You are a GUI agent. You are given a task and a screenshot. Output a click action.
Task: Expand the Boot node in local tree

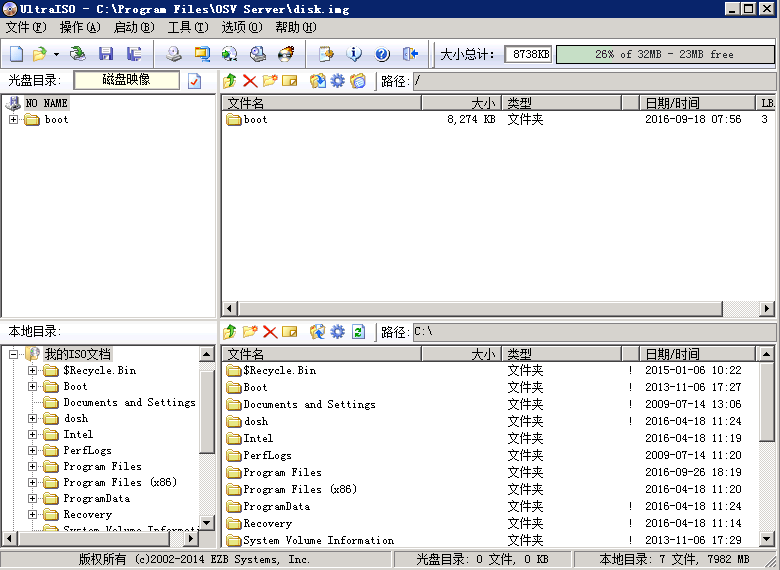32,386
